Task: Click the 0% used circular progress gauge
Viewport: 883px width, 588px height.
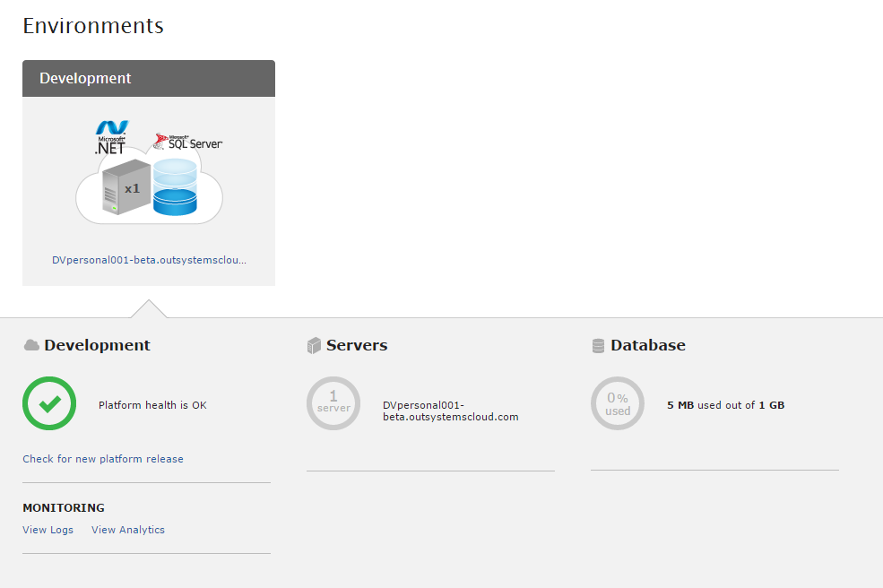Action: [618, 403]
